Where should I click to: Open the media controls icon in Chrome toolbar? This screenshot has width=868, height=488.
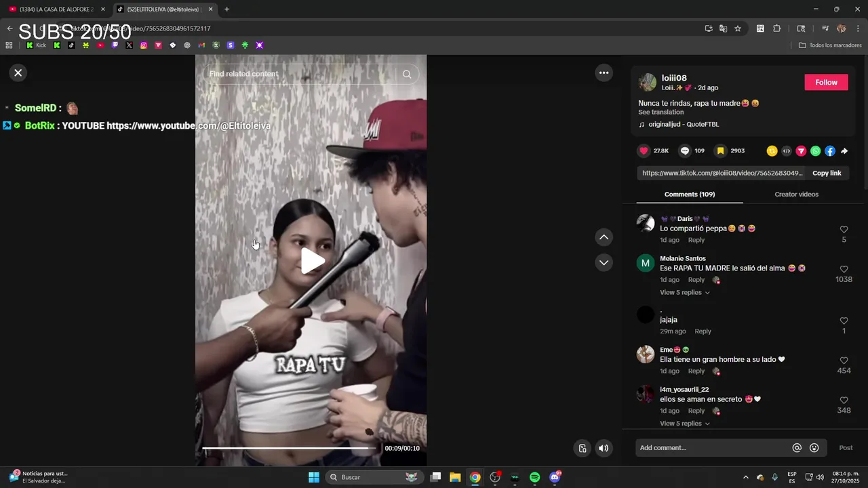[x=825, y=28]
